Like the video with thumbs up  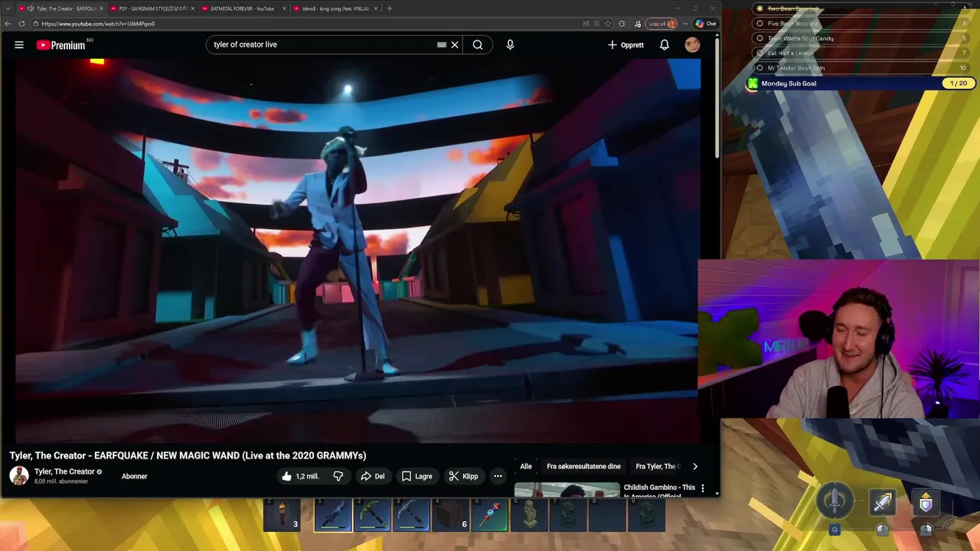pos(300,476)
